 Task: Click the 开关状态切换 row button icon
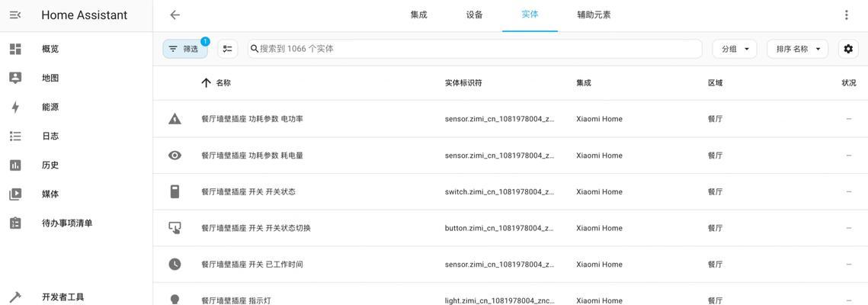[175, 227]
